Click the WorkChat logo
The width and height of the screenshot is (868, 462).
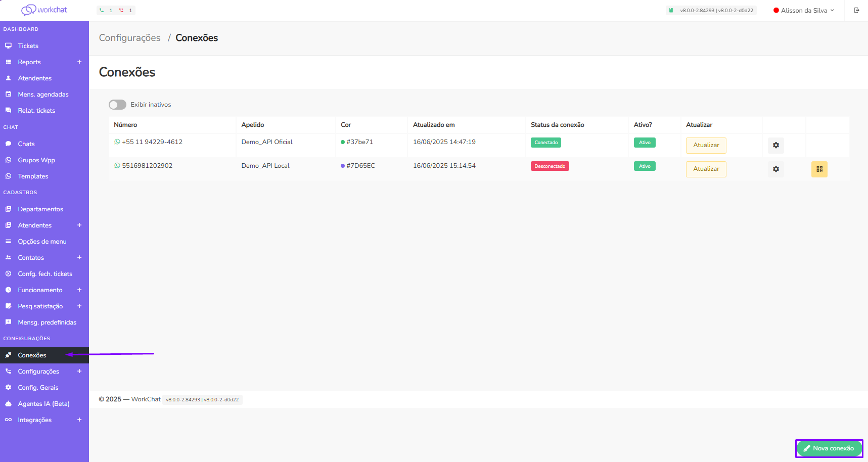[44, 10]
